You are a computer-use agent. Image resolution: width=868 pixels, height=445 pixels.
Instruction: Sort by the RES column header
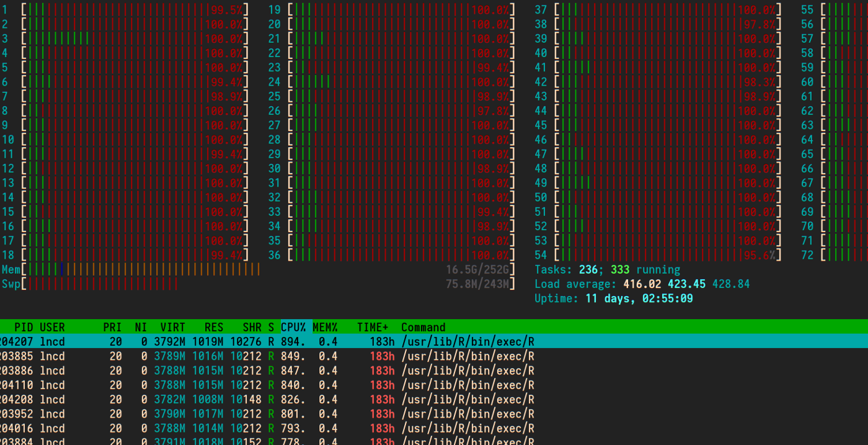coord(214,327)
